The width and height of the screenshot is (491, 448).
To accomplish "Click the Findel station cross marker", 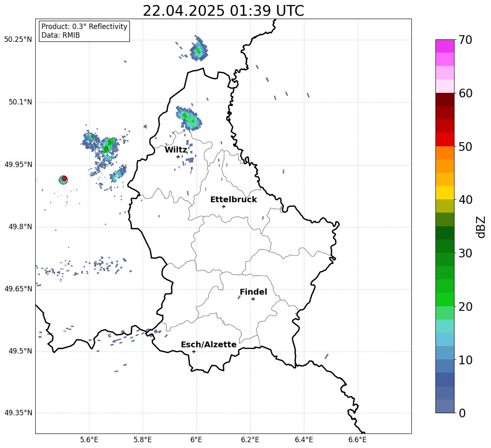I will click(253, 299).
